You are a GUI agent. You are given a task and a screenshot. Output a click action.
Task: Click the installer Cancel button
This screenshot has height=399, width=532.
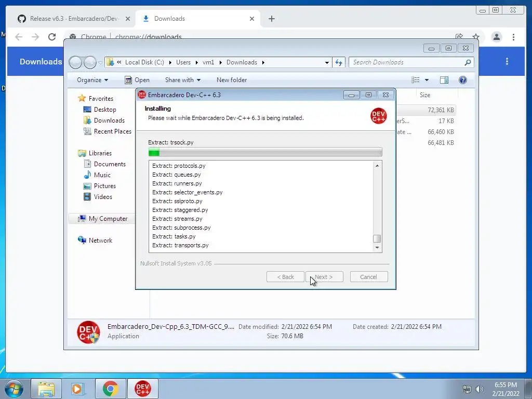pyautogui.click(x=369, y=277)
